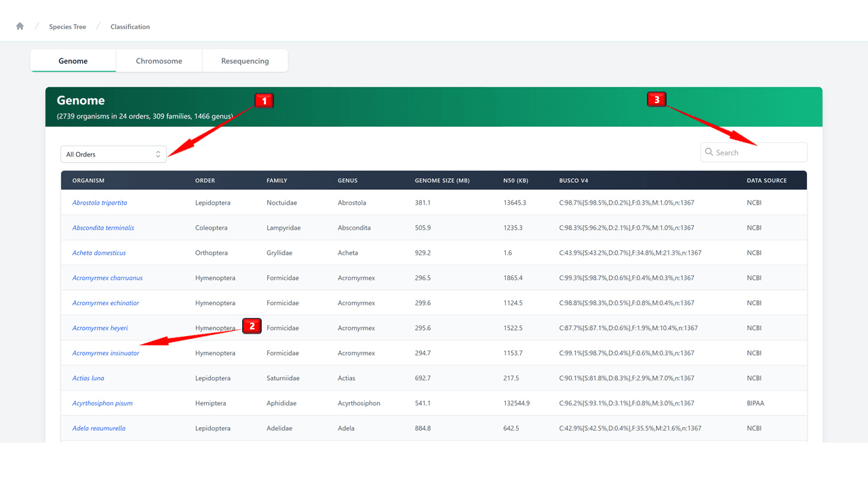Switch to the Resequencing tab

245,61
